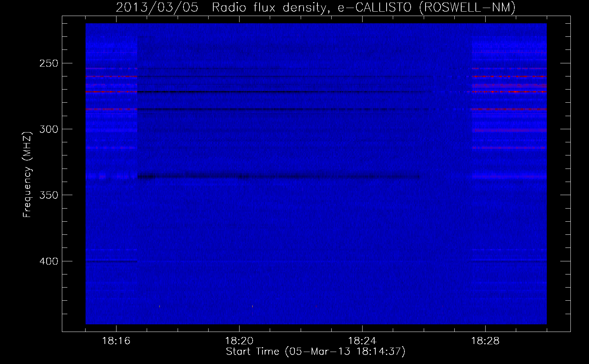Click the 18:24 time axis label
The height and width of the screenshot is (364, 589).
coord(362,341)
